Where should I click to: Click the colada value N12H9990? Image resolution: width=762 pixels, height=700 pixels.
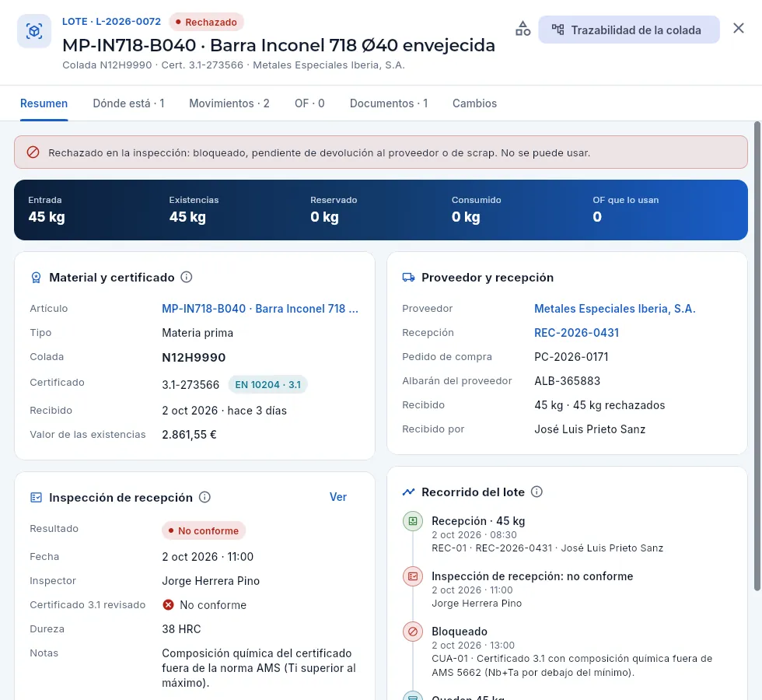[x=194, y=358]
